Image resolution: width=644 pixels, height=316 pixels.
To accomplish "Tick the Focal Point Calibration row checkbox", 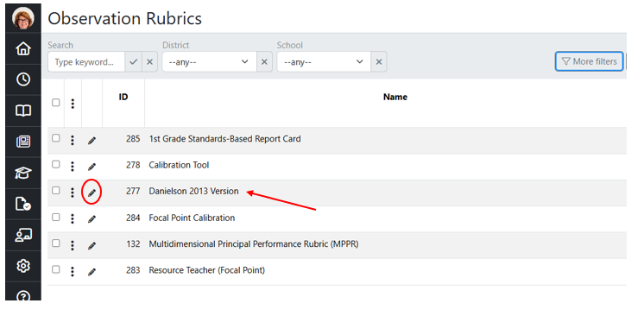I will pos(56,217).
